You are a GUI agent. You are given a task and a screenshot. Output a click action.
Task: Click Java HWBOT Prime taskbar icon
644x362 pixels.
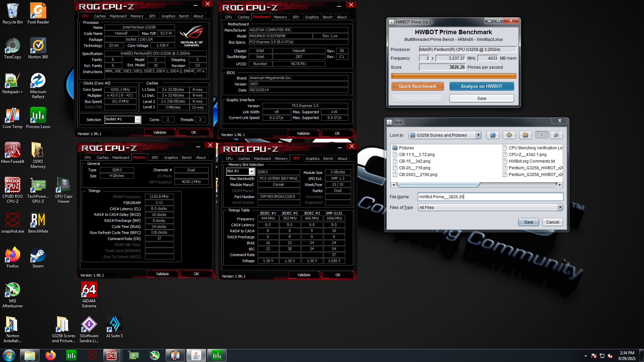196,355
